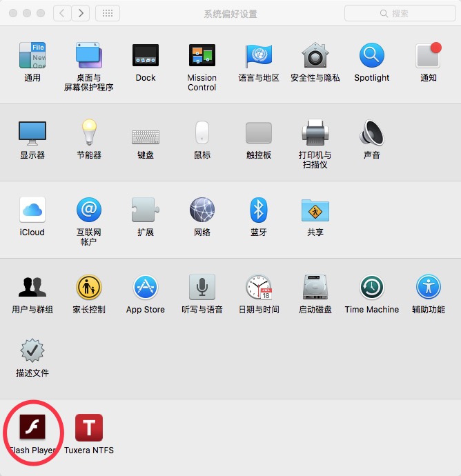The image size is (461, 476).
Task: Minimize the 系统偏好设置 window
Action: 27,13
